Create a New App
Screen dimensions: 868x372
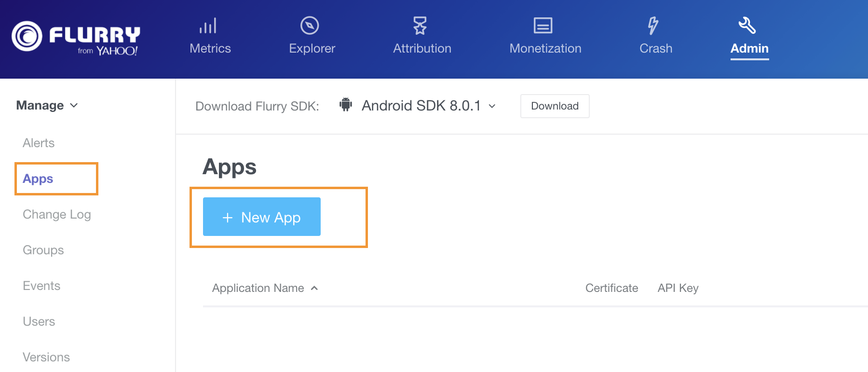pos(262,217)
